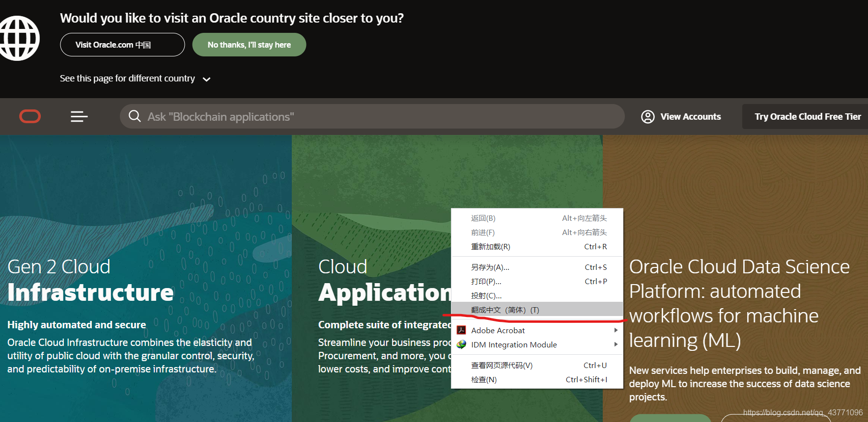Click the 'Oracle Cloud Infrastructure combines' paragraph
The image size is (868, 422).
[x=131, y=356]
